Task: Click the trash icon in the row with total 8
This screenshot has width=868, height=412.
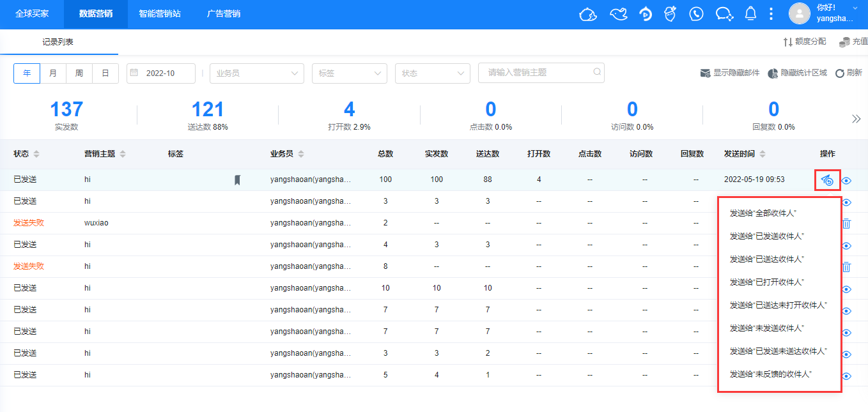Action: (846, 267)
